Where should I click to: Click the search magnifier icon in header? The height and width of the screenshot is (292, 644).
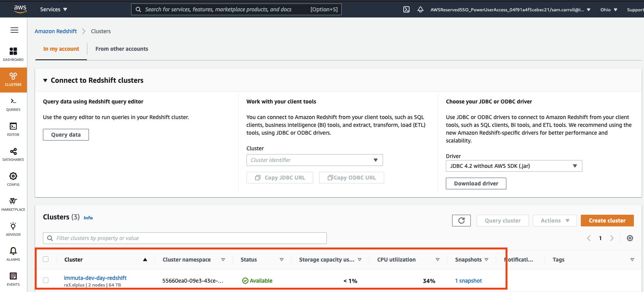[138, 9]
